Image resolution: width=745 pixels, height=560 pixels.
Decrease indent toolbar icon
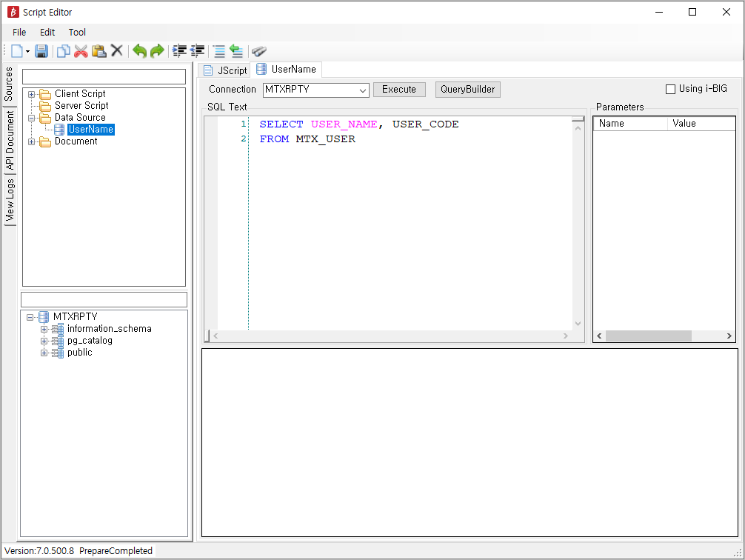[x=197, y=51]
